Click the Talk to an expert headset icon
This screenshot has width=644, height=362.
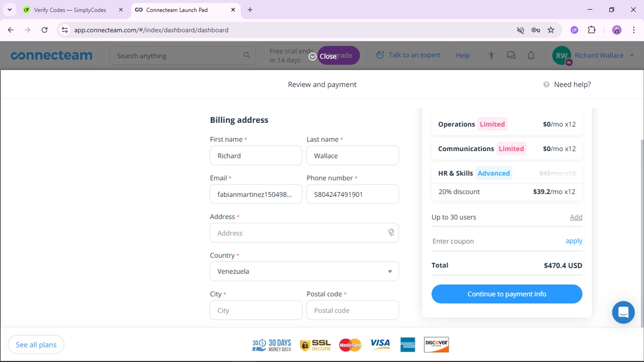(x=380, y=55)
